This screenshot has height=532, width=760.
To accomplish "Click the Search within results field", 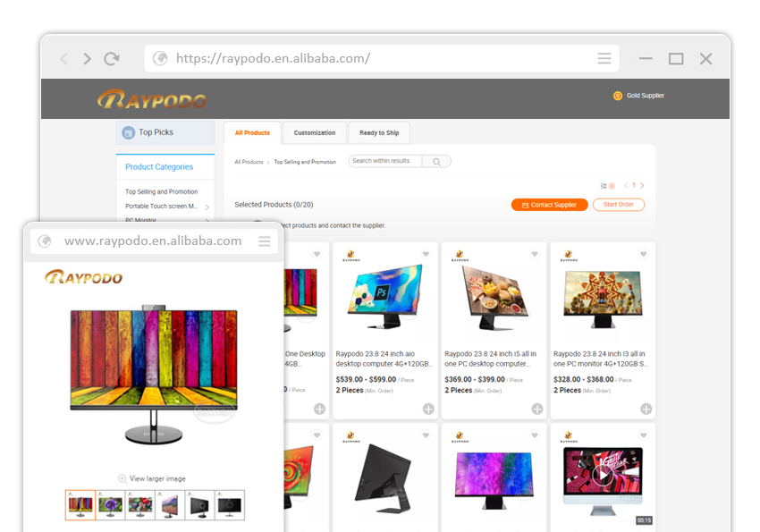I will (385, 161).
